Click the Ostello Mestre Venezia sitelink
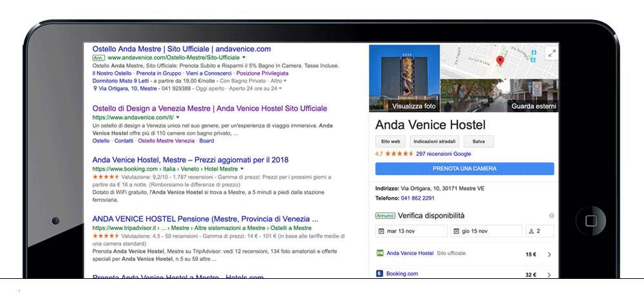This screenshot has height=304, width=644. [166, 140]
